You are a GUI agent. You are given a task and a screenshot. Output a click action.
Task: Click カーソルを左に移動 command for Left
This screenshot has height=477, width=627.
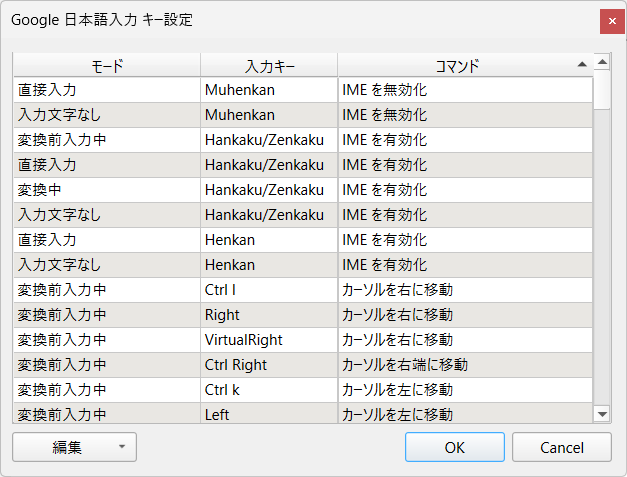[465, 413]
